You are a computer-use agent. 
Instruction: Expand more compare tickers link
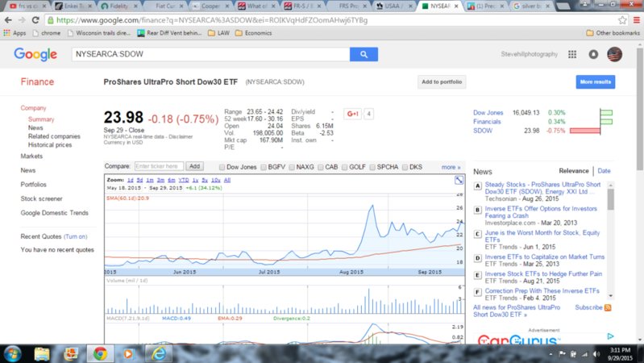tap(451, 167)
